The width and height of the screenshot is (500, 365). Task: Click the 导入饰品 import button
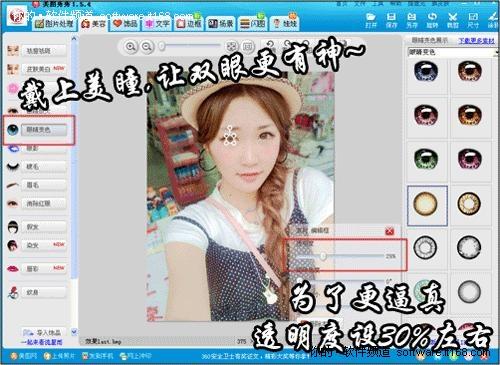(45, 332)
